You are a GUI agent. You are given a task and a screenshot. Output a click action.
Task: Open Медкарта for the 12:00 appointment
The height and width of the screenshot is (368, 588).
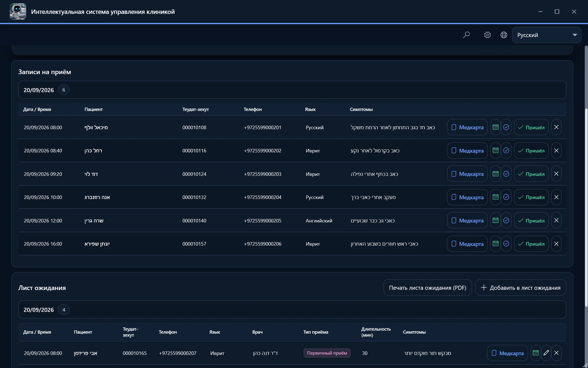tap(467, 220)
